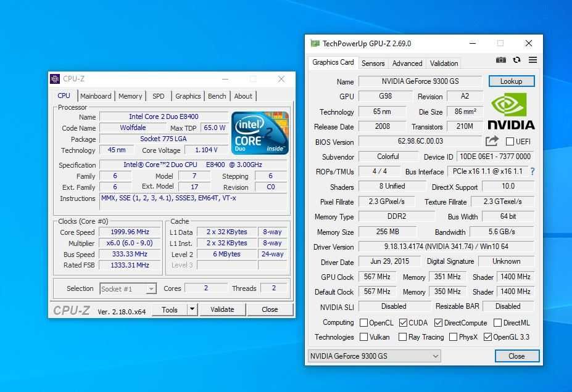Click the Memory Type DDR2 field
The width and height of the screenshot is (572, 392).
coord(397,216)
